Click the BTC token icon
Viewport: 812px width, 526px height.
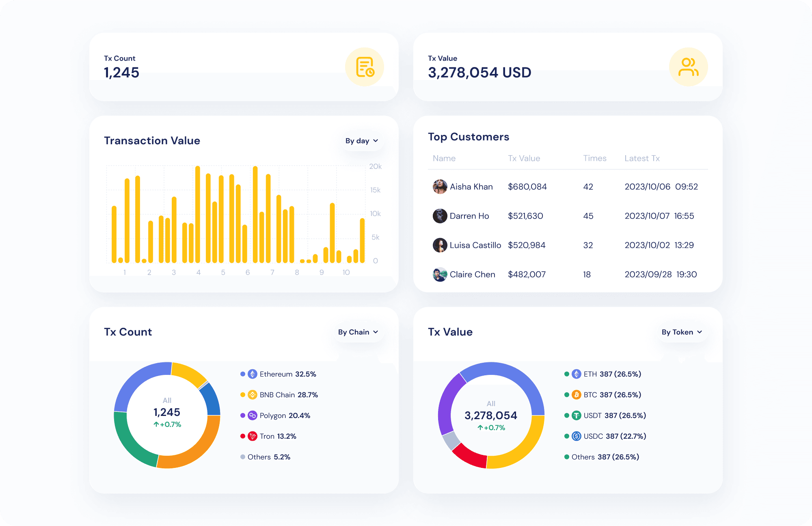coord(577,395)
